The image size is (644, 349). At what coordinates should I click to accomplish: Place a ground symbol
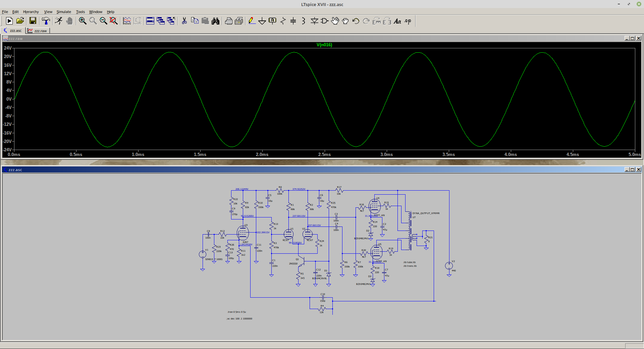(x=262, y=21)
